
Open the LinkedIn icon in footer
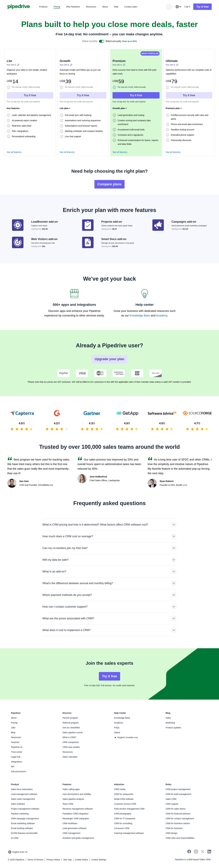point(209,852)
